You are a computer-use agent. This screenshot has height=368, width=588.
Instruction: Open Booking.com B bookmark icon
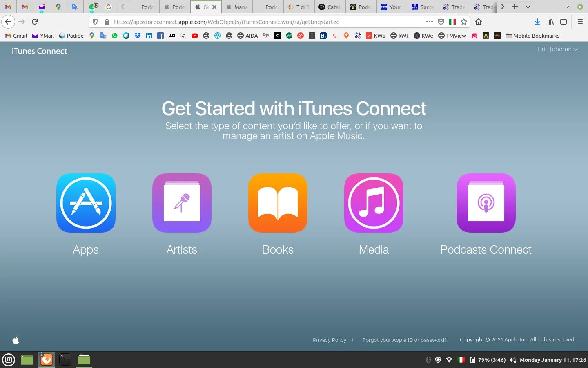tap(323, 36)
